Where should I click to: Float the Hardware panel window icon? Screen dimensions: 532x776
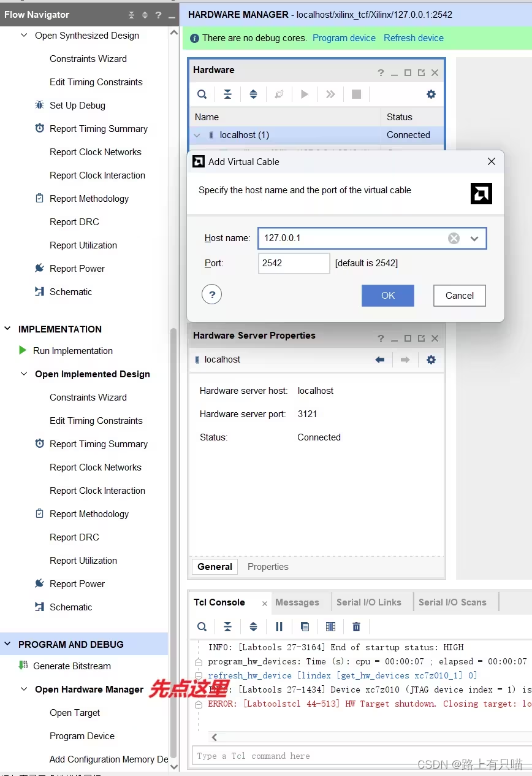click(421, 72)
